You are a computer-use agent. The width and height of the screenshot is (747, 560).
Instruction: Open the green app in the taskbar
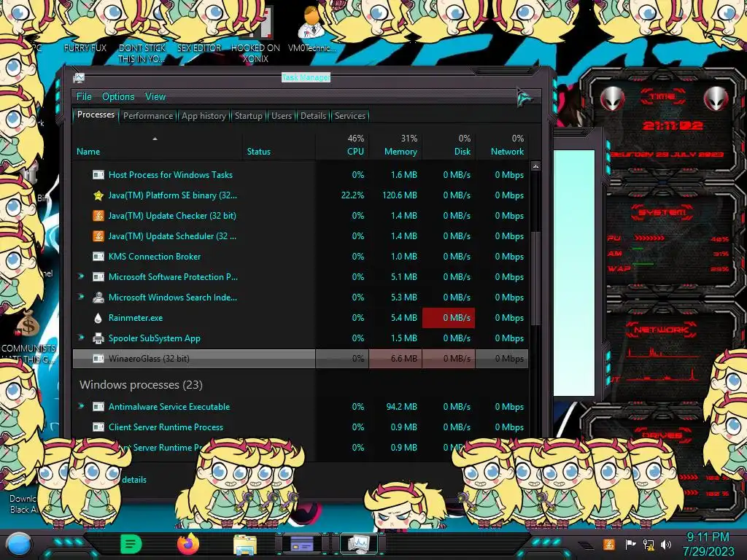131,544
